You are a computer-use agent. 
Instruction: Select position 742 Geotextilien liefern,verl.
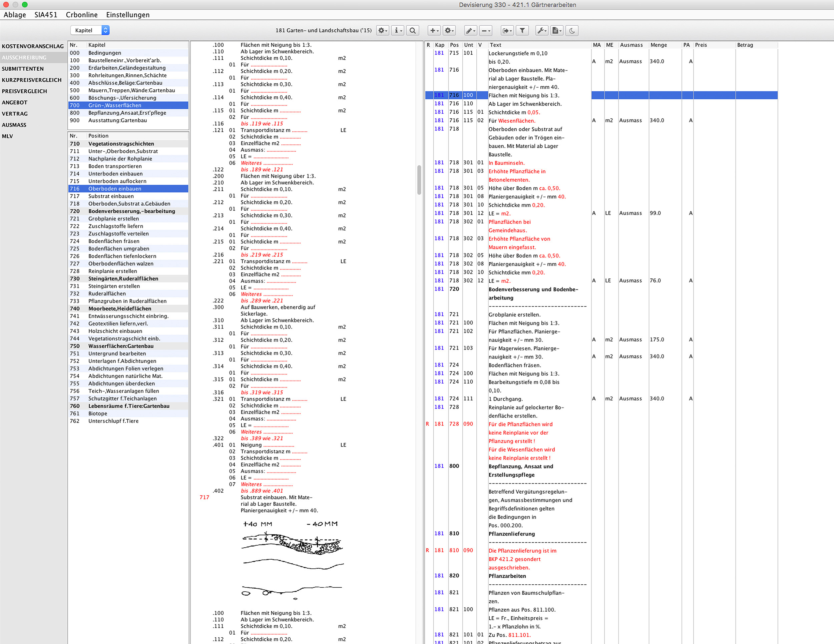click(128, 324)
